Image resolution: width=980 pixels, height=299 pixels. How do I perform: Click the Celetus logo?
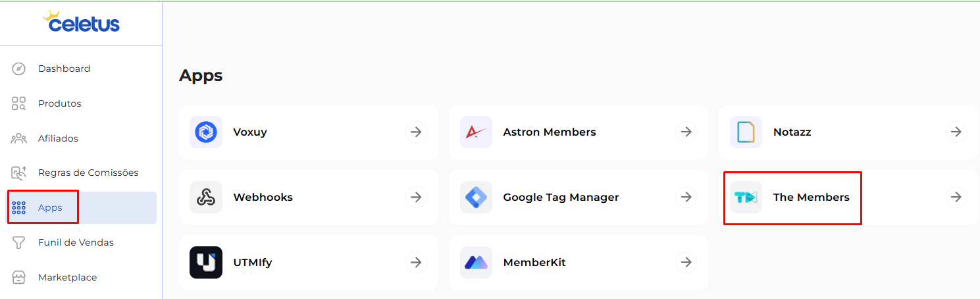pos(82,22)
